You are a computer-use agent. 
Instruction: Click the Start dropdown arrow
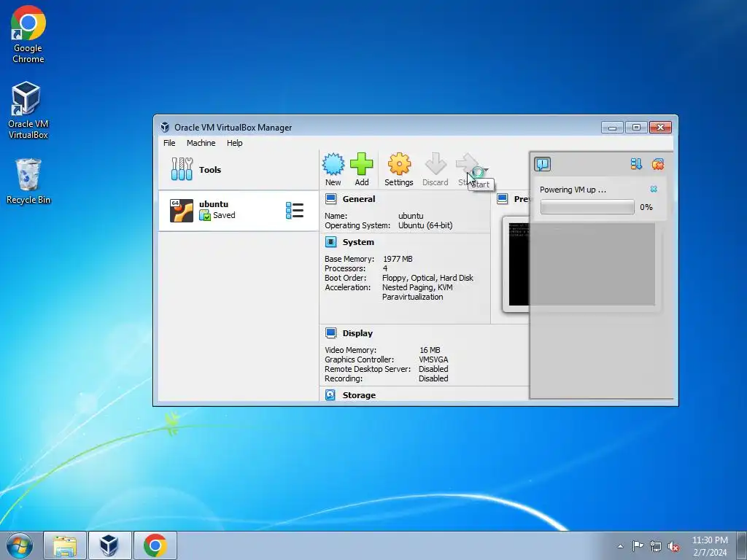pyautogui.click(x=486, y=169)
